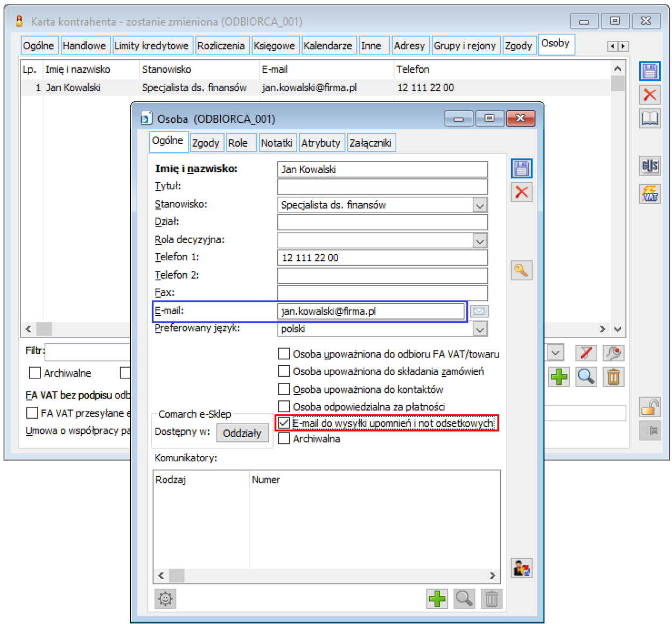Click the save diskette icon in Osoba dialog

(521, 169)
